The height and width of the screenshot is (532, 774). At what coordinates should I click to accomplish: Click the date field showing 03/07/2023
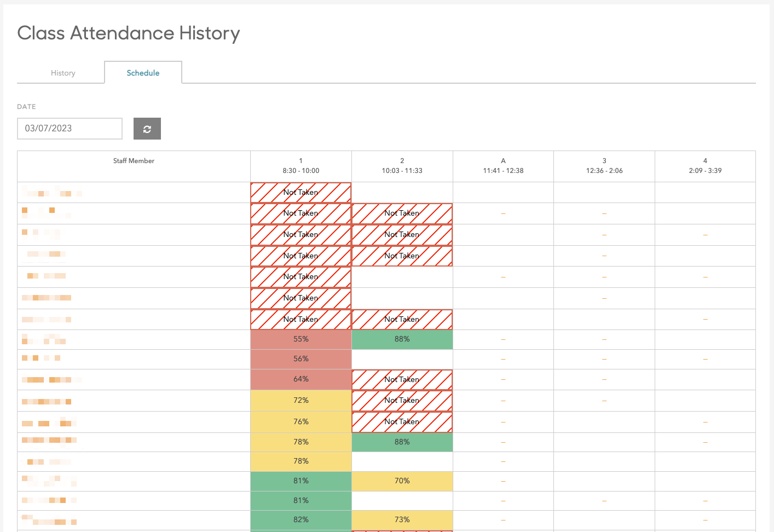pyautogui.click(x=70, y=129)
